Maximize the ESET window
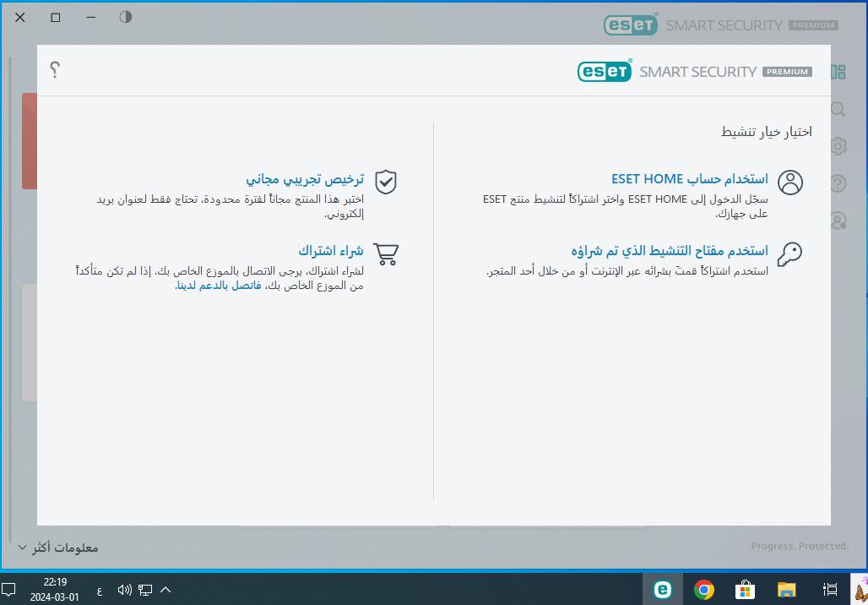This screenshot has width=868, height=605. 56,18
